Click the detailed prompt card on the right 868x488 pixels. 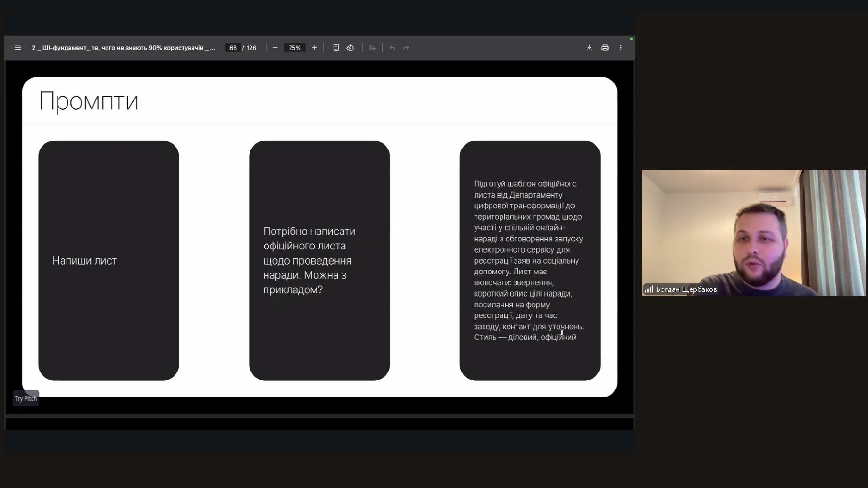pyautogui.click(x=530, y=260)
